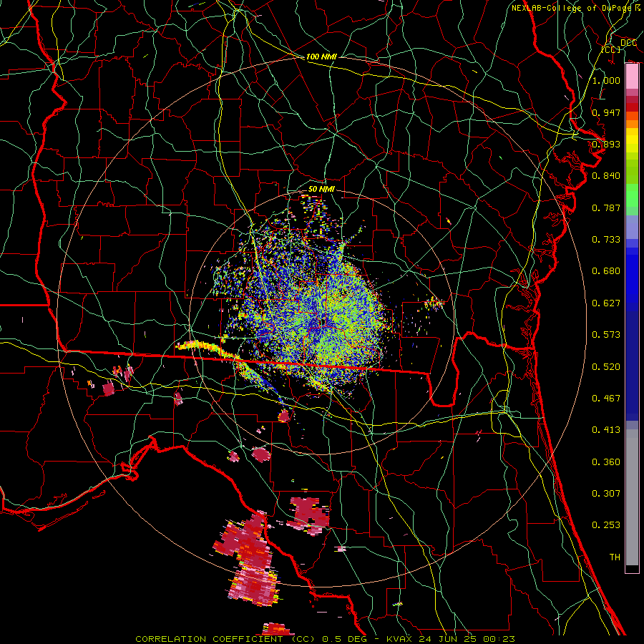Click the 0.520 scale label

tap(606, 367)
